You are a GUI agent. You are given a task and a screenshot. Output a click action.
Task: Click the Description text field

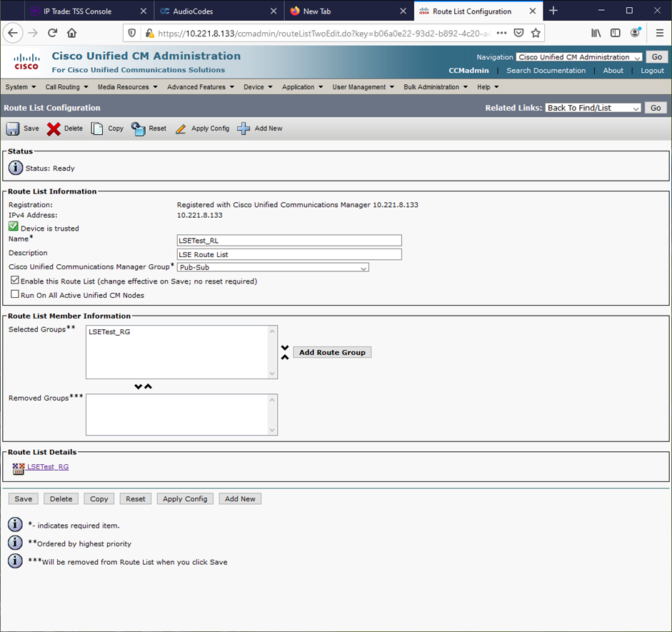click(289, 254)
